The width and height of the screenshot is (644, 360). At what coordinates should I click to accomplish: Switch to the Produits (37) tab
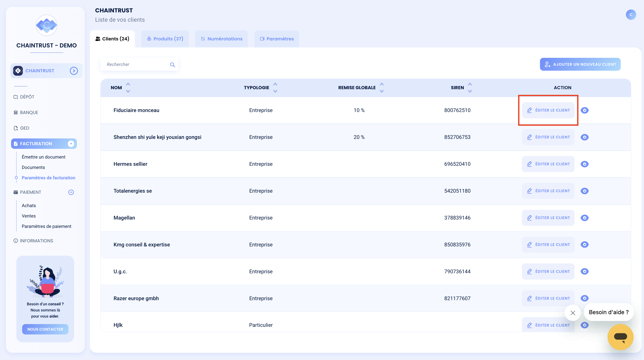[x=165, y=39]
